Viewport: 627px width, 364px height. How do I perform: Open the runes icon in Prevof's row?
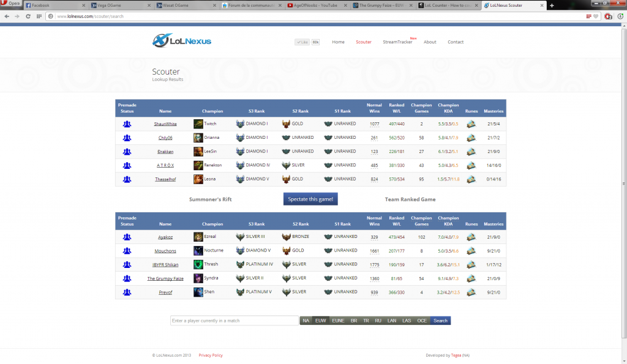[471, 292]
